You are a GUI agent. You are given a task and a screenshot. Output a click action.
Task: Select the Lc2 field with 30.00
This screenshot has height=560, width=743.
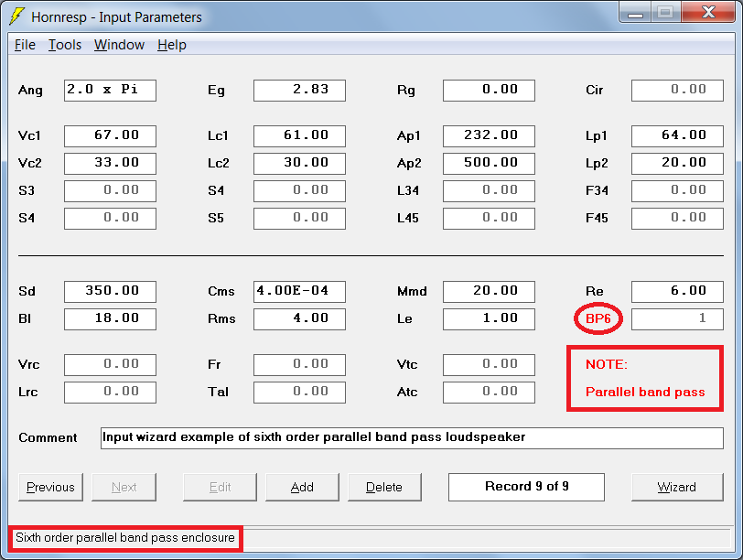pyautogui.click(x=299, y=164)
